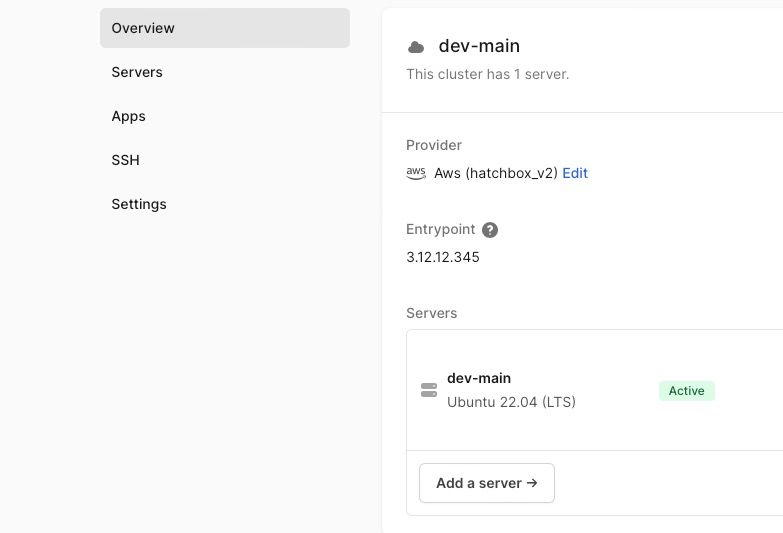
Task: Open the dev-main server entry name
Action: click(x=479, y=378)
